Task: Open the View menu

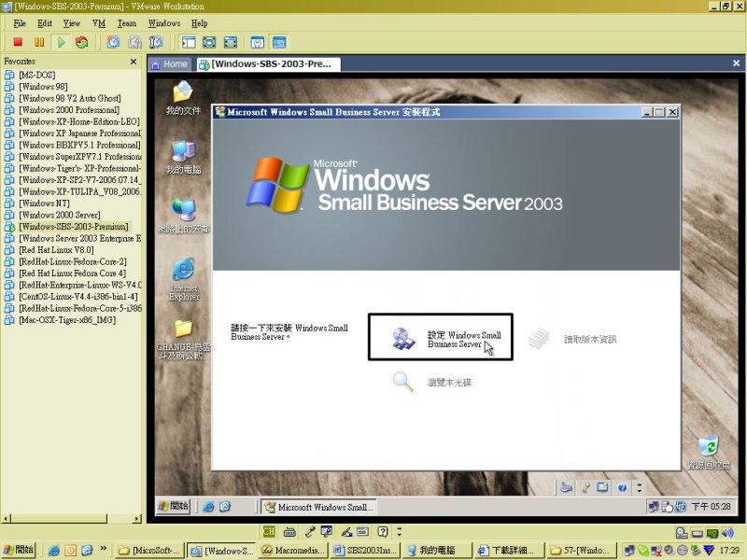Action: (x=72, y=23)
